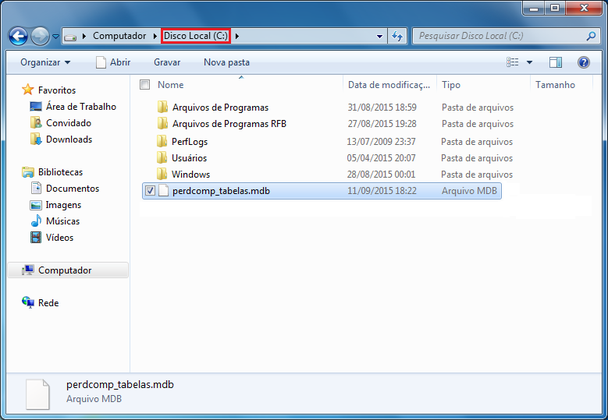Click the Windows folder icon in file list
Image resolution: width=608 pixels, height=420 pixels.
pos(163,174)
